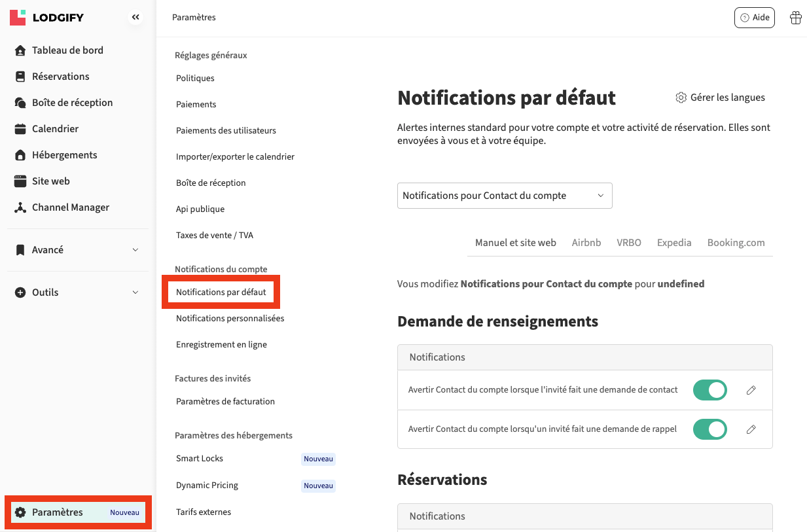Image resolution: width=807 pixels, height=532 pixels.
Task: Switch to the Airbnb tab
Action: click(x=586, y=243)
